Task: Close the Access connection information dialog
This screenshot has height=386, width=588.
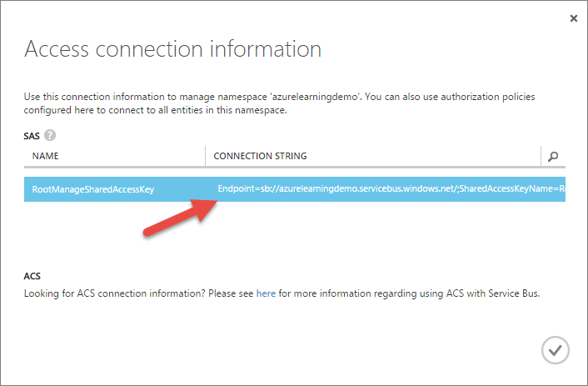Action: click(573, 18)
